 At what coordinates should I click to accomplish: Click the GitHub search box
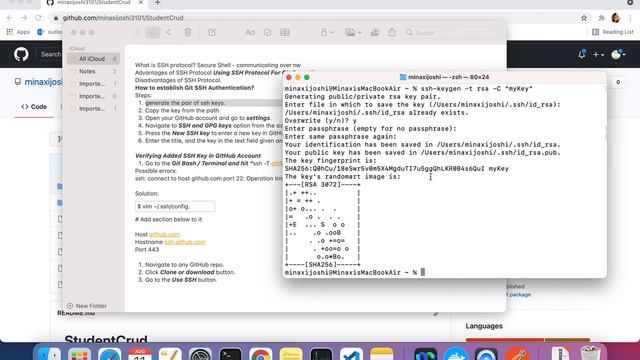50,54
